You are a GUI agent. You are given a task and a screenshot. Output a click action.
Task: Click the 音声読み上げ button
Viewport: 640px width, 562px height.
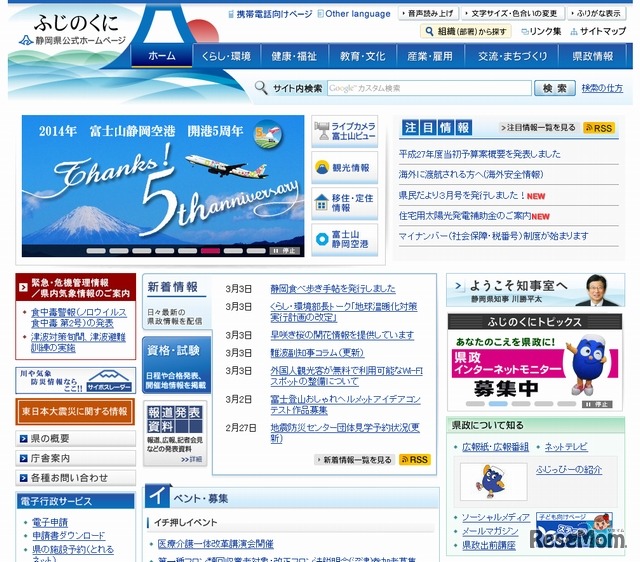pyautogui.click(x=428, y=13)
